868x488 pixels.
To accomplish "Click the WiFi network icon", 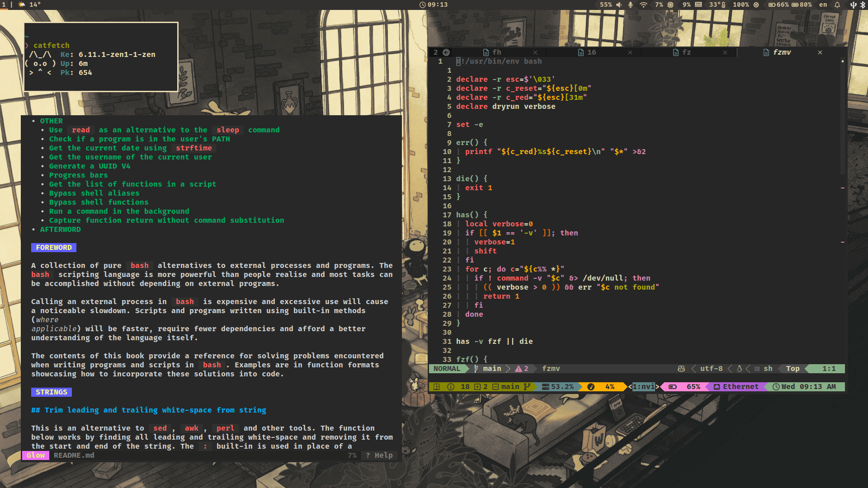I will 643,5.
